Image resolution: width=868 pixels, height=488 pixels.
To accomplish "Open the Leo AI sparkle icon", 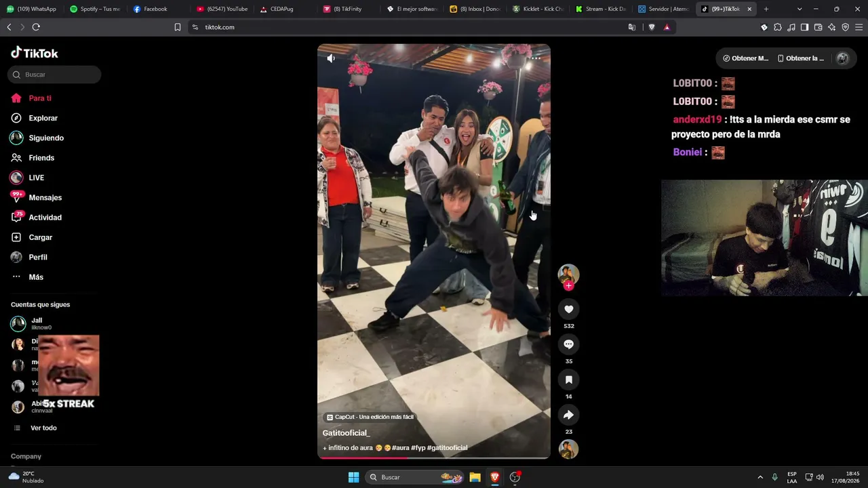I will coord(831,27).
